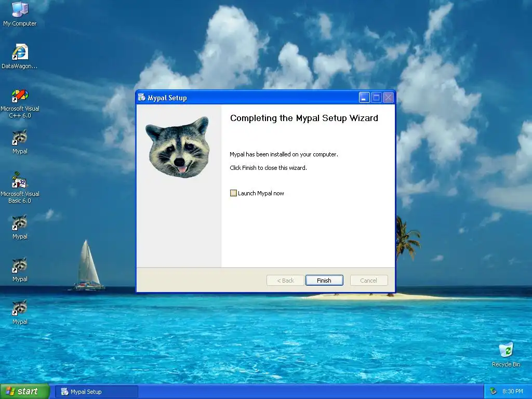532x399 pixels.
Task: Click the raccoon logo in the wizard
Action: click(178, 147)
